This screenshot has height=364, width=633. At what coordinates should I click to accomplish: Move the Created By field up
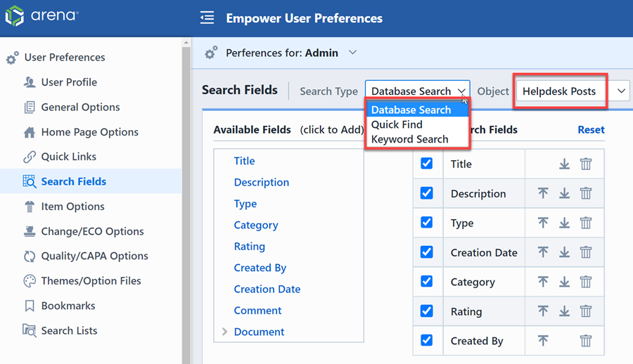coord(543,341)
